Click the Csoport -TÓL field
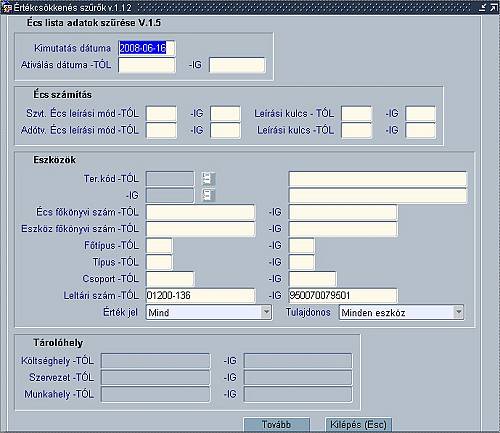This screenshot has height=433, width=500. 170,279
